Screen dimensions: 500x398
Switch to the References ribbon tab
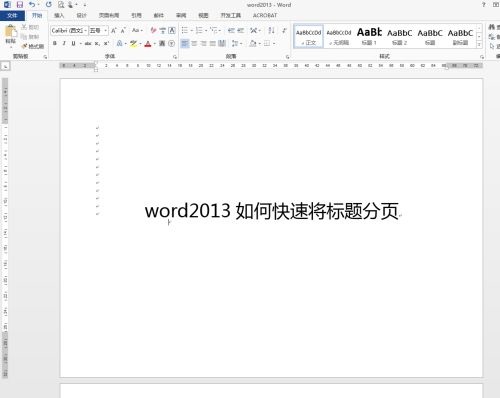click(x=136, y=15)
